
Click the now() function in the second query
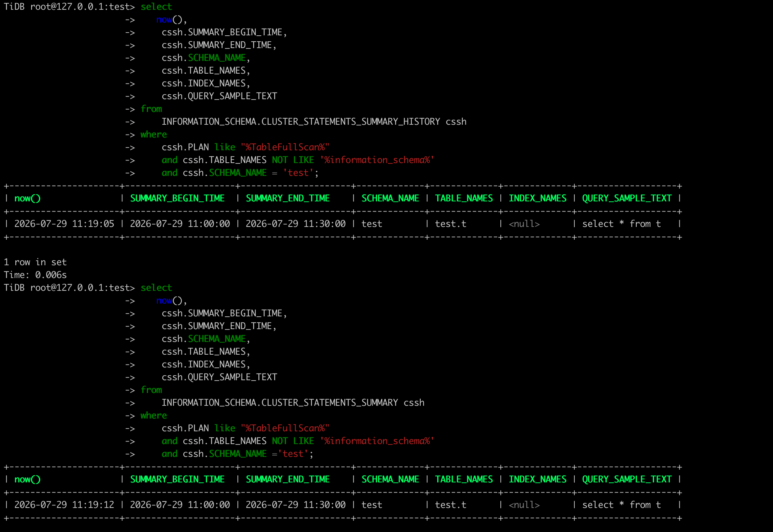click(169, 301)
